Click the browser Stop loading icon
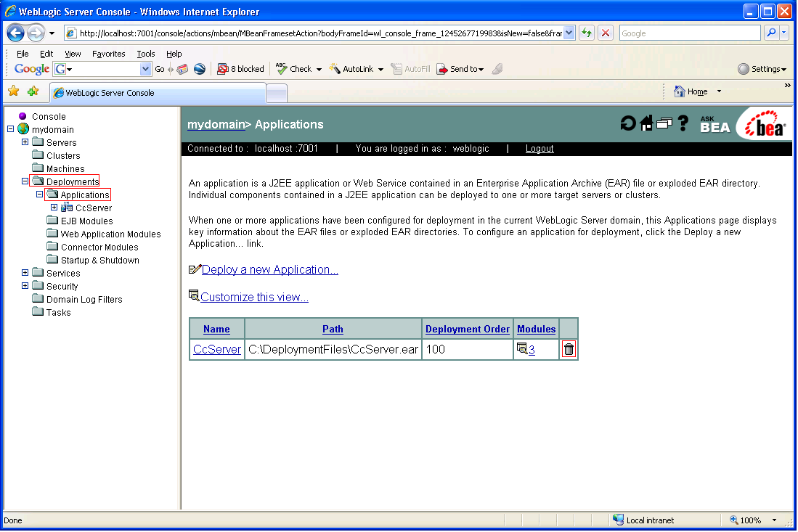798x532 pixels. pos(605,33)
